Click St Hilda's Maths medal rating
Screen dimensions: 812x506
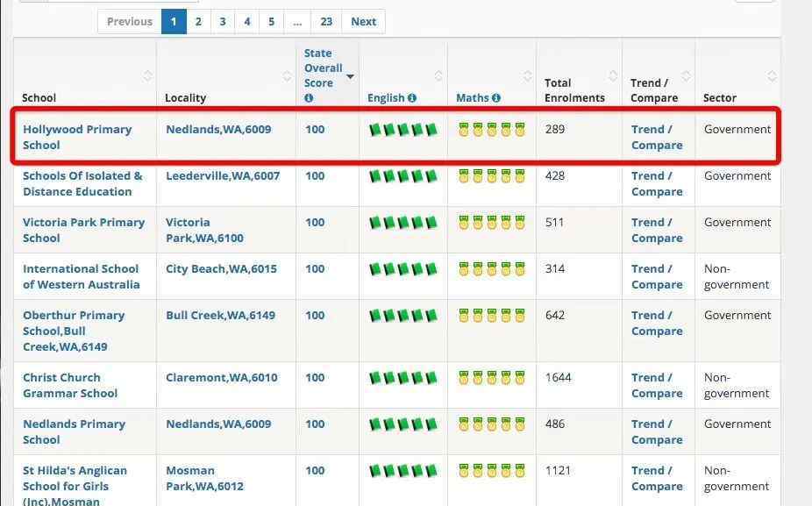click(492, 471)
